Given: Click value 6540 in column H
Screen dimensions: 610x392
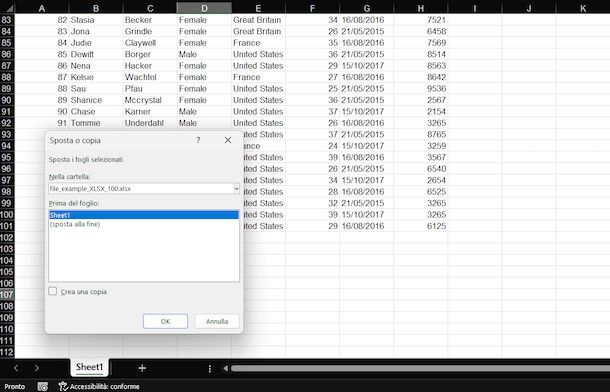Looking at the screenshot, I should coord(421,169).
